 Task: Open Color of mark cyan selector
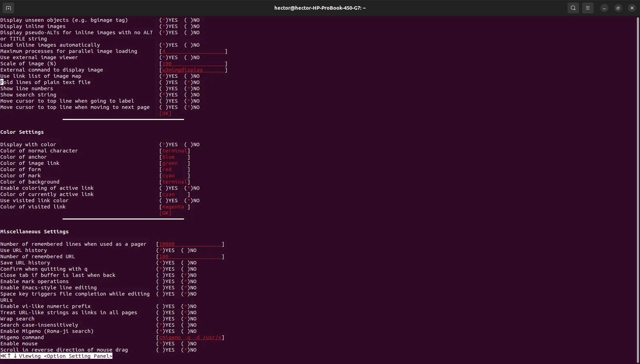[x=175, y=176]
